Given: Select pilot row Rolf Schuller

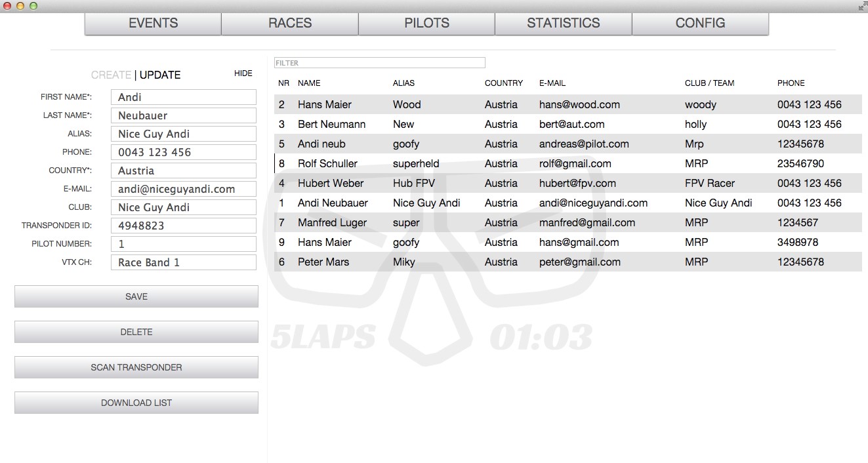Looking at the screenshot, I should coord(568,163).
